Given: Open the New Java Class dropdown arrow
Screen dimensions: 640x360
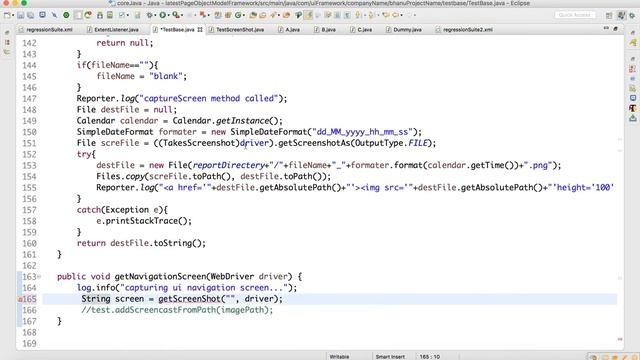Looking at the screenshot, I should (x=244, y=15).
